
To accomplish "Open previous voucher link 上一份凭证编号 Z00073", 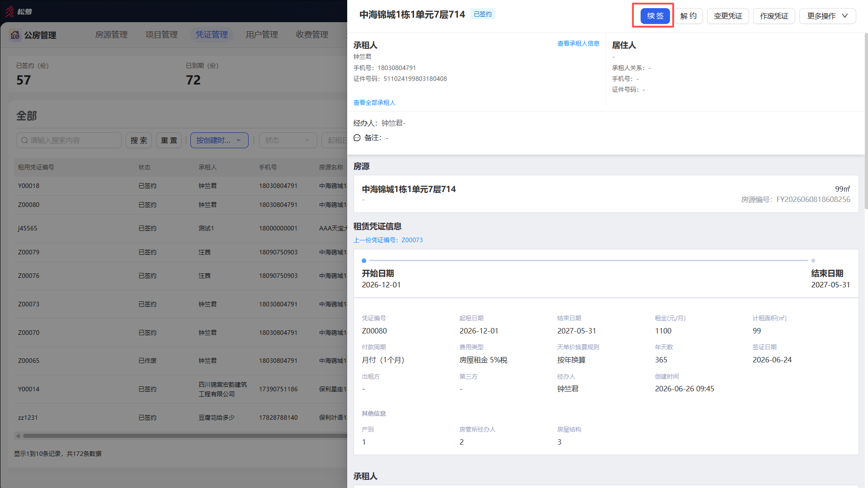I will (388, 240).
